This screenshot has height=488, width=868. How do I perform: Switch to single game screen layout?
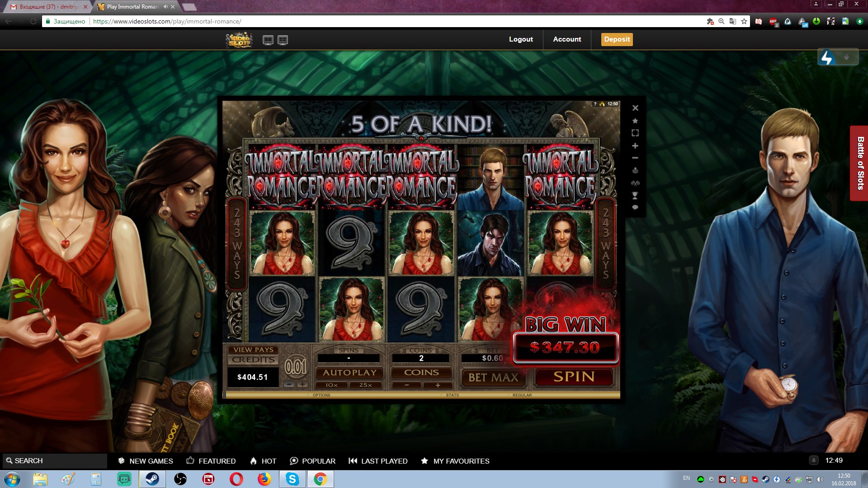coord(268,40)
